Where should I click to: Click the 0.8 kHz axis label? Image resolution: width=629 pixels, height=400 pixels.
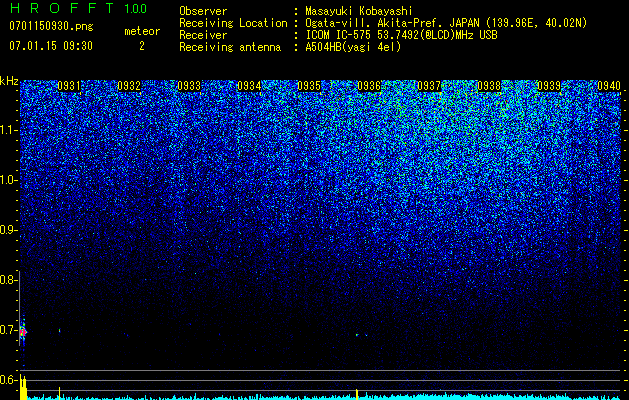[8, 280]
